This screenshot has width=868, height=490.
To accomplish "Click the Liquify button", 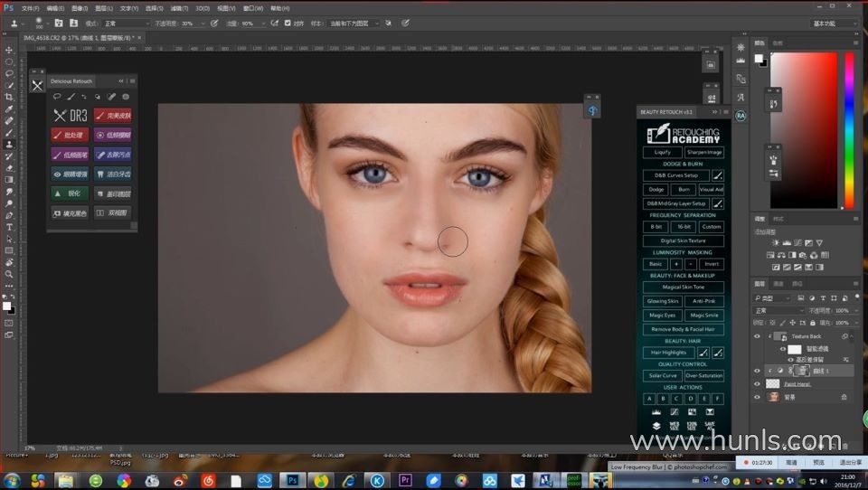I will click(662, 152).
